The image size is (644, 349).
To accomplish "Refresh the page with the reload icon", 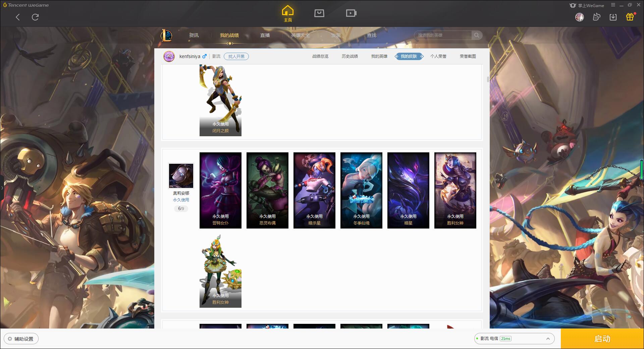I will (x=35, y=17).
